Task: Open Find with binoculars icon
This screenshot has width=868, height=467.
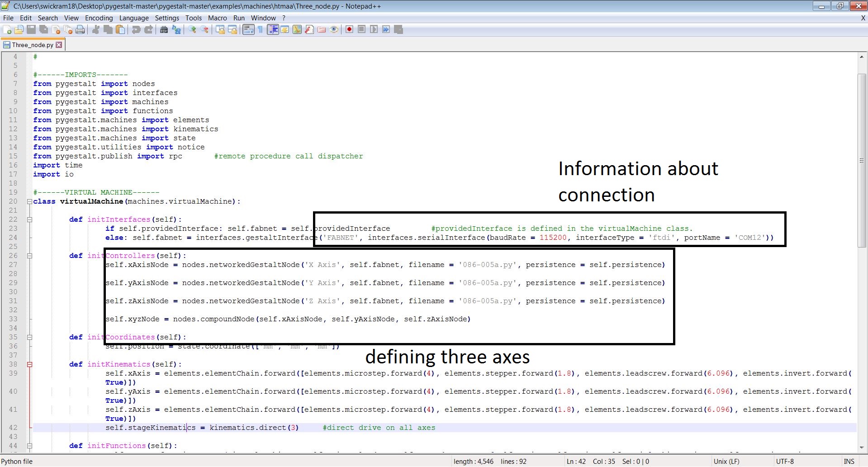Action: click(x=164, y=29)
